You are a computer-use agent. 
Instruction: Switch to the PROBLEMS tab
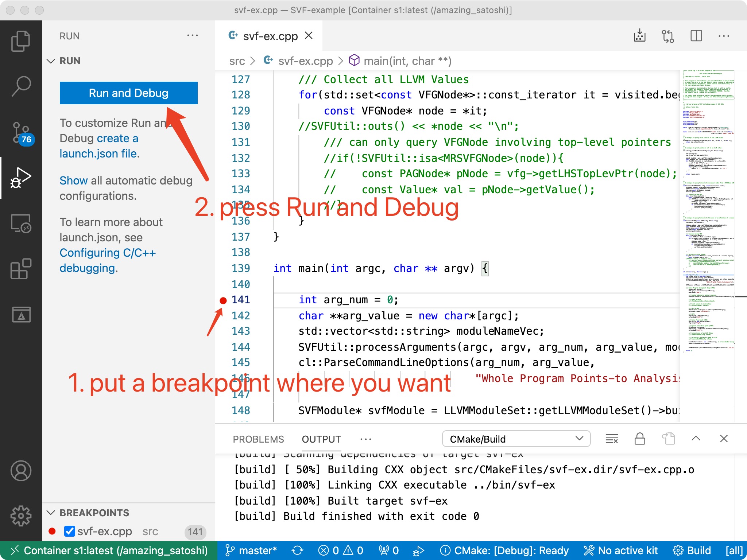coord(258,439)
